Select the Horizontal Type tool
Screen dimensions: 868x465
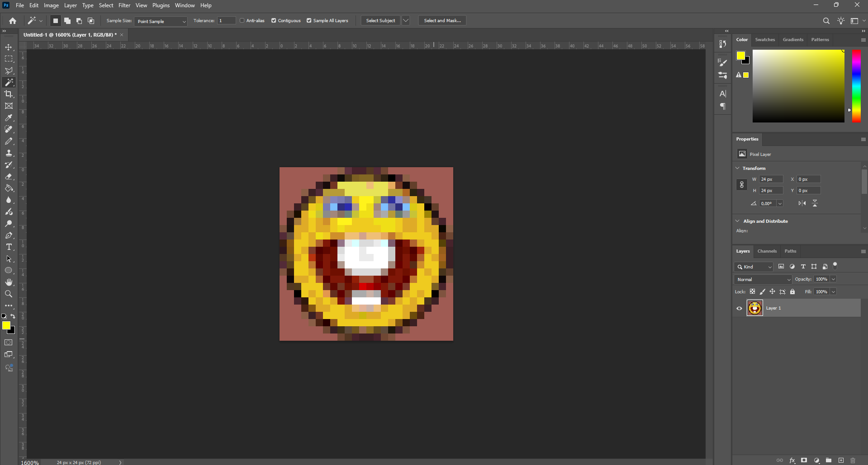coord(9,247)
